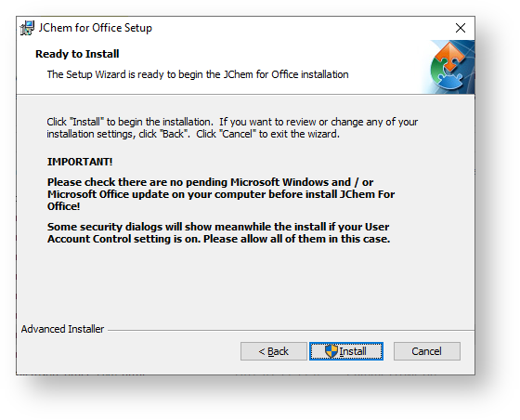Click the JChem for Office Setup title
Image resolution: width=520 pixels, height=420 pixels.
pos(95,28)
